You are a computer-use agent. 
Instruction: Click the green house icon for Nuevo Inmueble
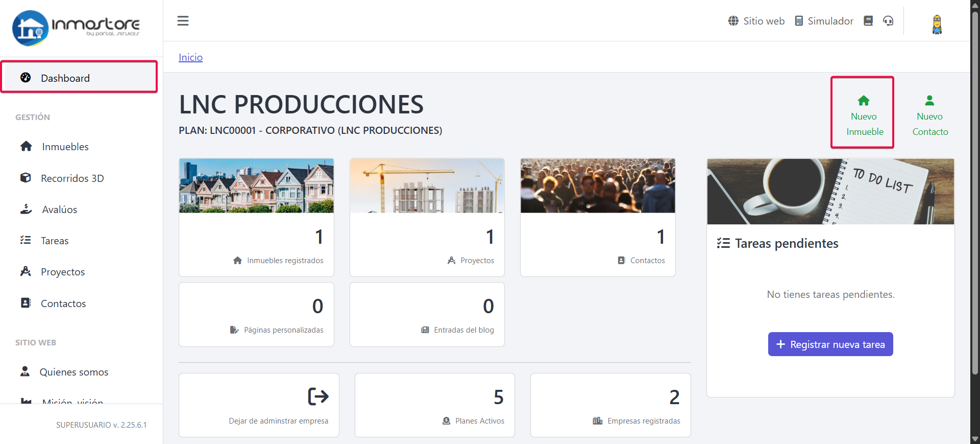[864, 101]
